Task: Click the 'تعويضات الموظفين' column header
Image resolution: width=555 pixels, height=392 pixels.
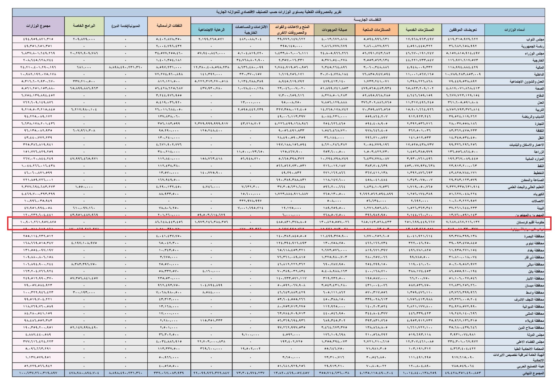Action: (x=463, y=30)
